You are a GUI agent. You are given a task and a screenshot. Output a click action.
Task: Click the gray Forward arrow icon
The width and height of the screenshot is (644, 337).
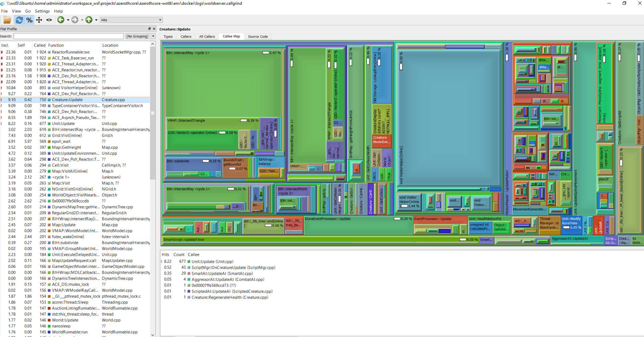coord(75,20)
